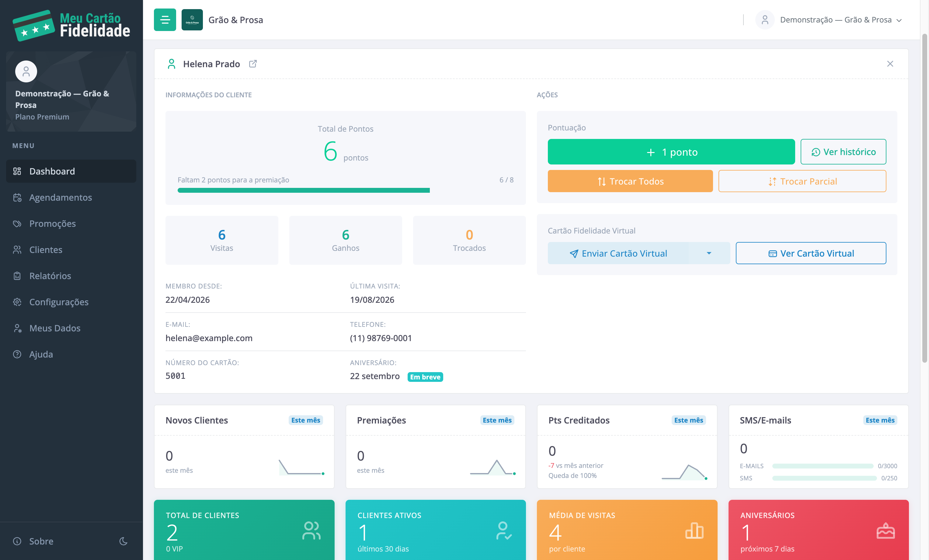The height and width of the screenshot is (560, 929).
Task: Click the email helena@example.com
Action: pos(209,338)
